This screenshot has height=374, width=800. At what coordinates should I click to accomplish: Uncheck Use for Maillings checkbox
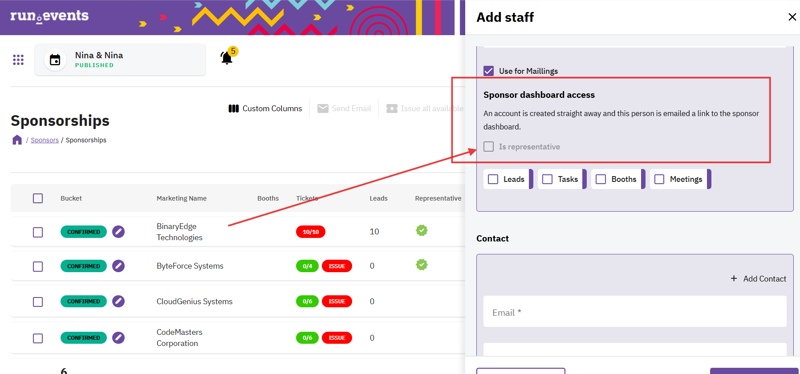point(489,71)
